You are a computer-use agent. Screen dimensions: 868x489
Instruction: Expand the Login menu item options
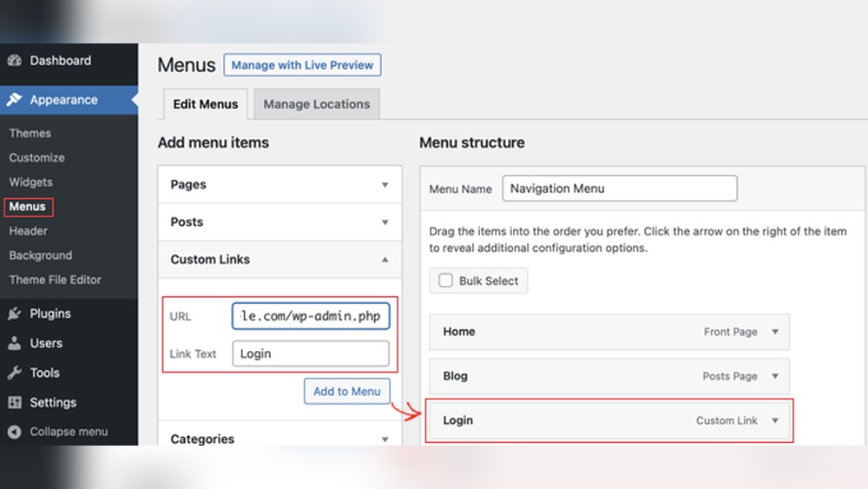coord(775,420)
